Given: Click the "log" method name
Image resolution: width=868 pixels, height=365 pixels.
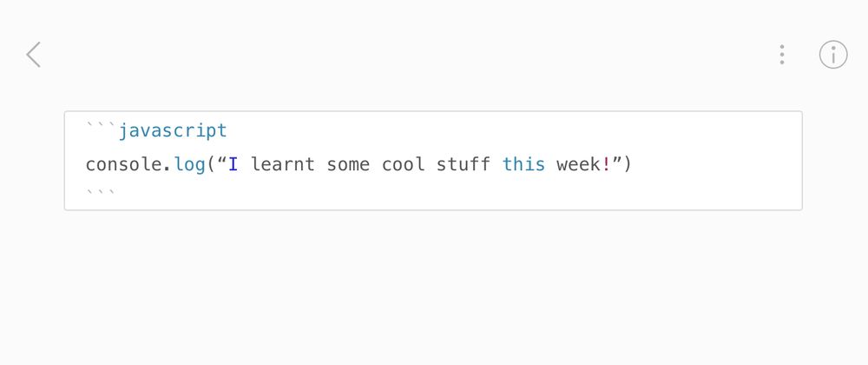Looking at the screenshot, I should click(189, 163).
